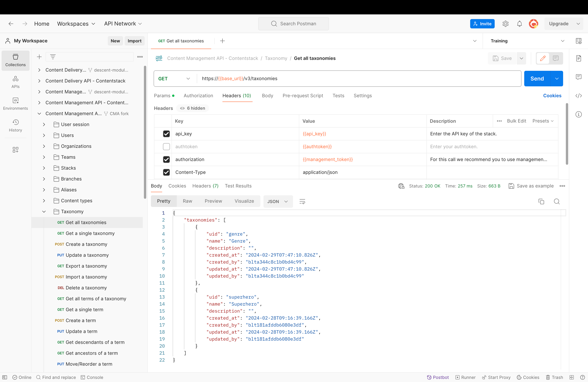Open the APIs sidebar panel
The image size is (588, 382).
click(15, 82)
